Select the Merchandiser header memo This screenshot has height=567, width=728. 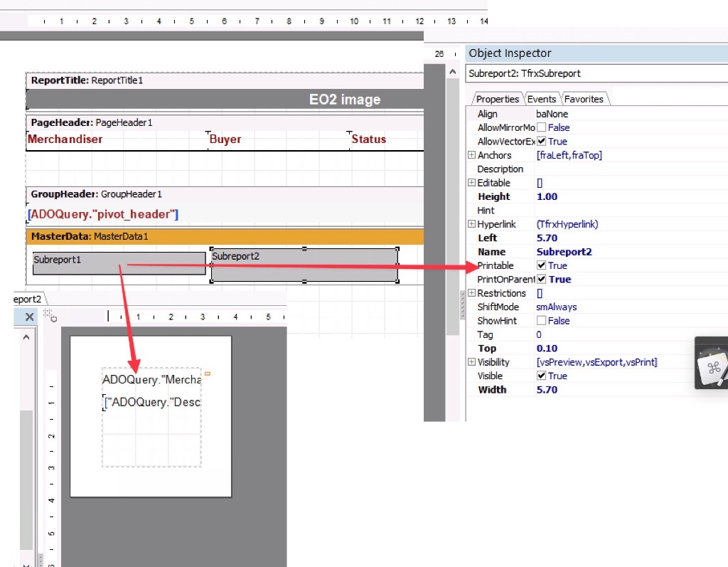tap(117, 140)
